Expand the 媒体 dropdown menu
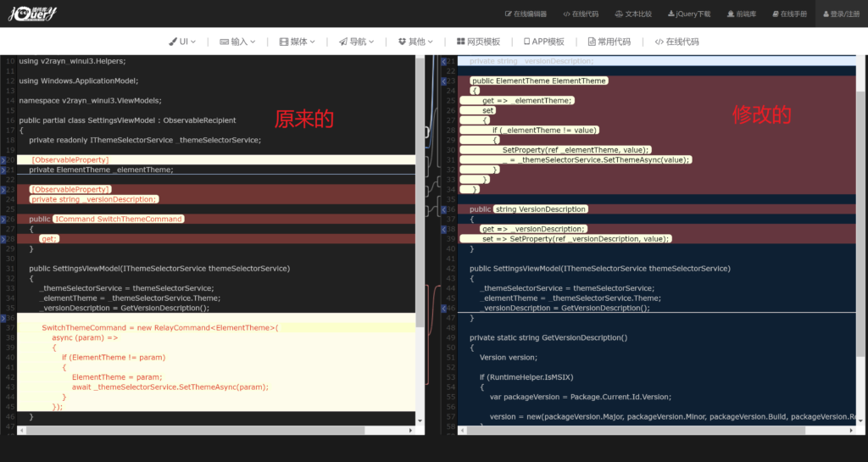 298,42
